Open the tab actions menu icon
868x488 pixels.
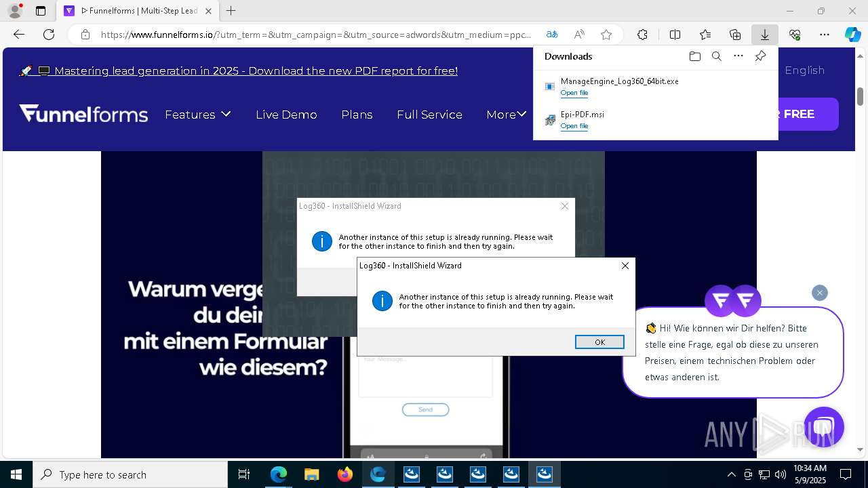41,11
